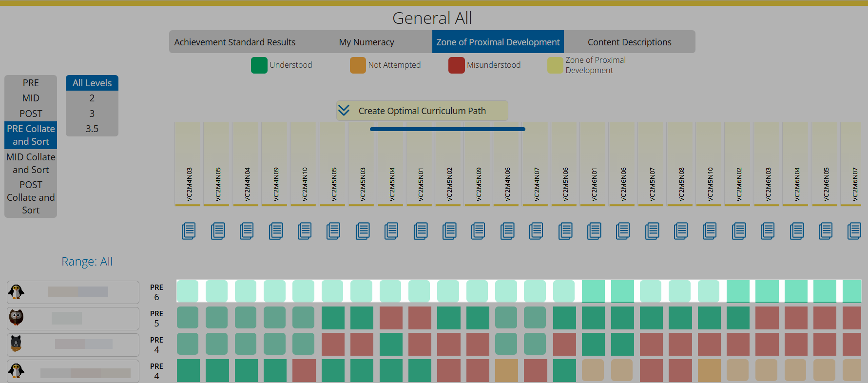Select Zone of Proximal Development tab

coord(498,42)
